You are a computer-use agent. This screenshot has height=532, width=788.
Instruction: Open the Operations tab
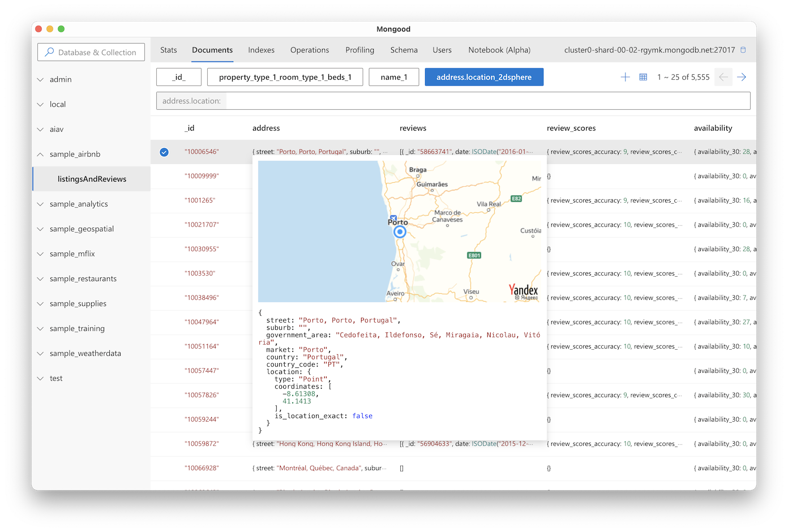[x=310, y=50]
